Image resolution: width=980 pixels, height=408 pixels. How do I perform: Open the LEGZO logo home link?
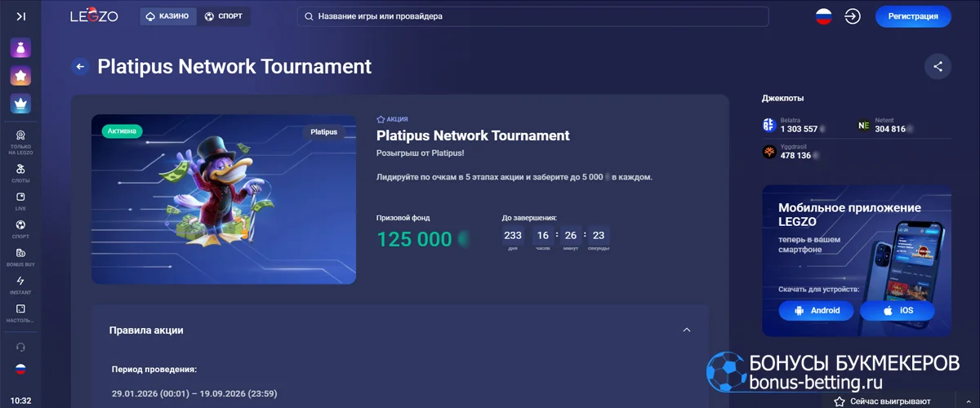pyautogui.click(x=94, y=16)
